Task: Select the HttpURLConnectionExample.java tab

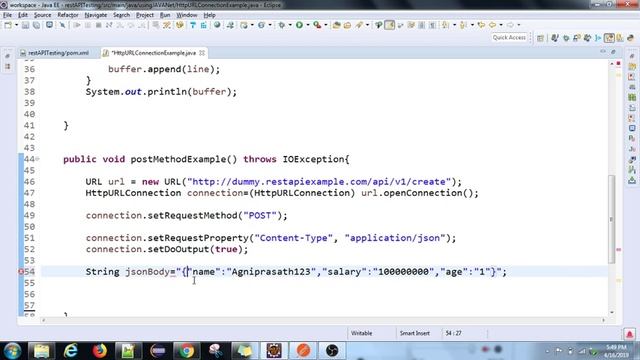Action: pyautogui.click(x=154, y=53)
